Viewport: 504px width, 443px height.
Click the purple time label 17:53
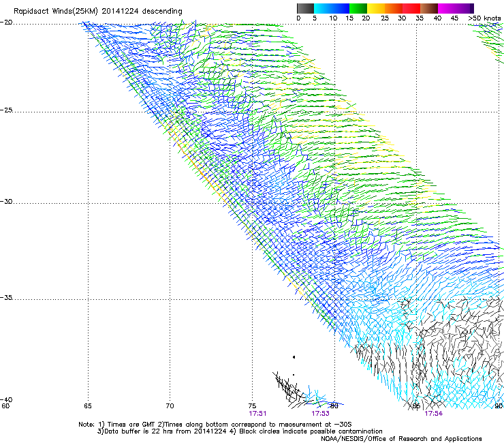click(x=321, y=414)
